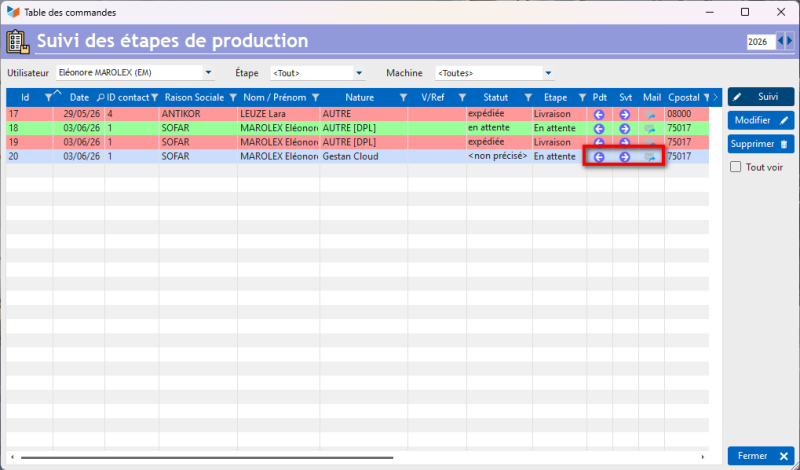The width and height of the screenshot is (800, 470).
Task: Filter the V/Ref column
Action: 462,97
